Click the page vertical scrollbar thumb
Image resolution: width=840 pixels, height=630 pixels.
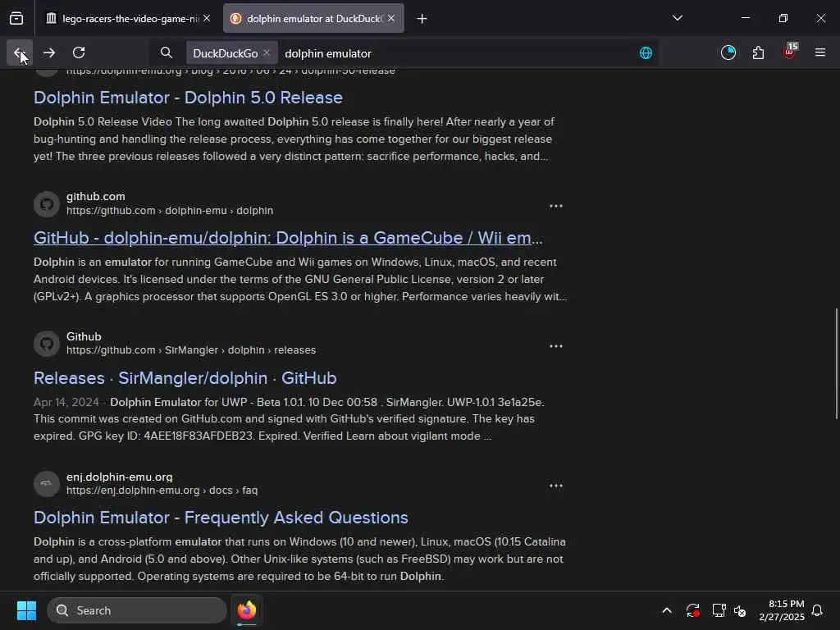pos(836,363)
